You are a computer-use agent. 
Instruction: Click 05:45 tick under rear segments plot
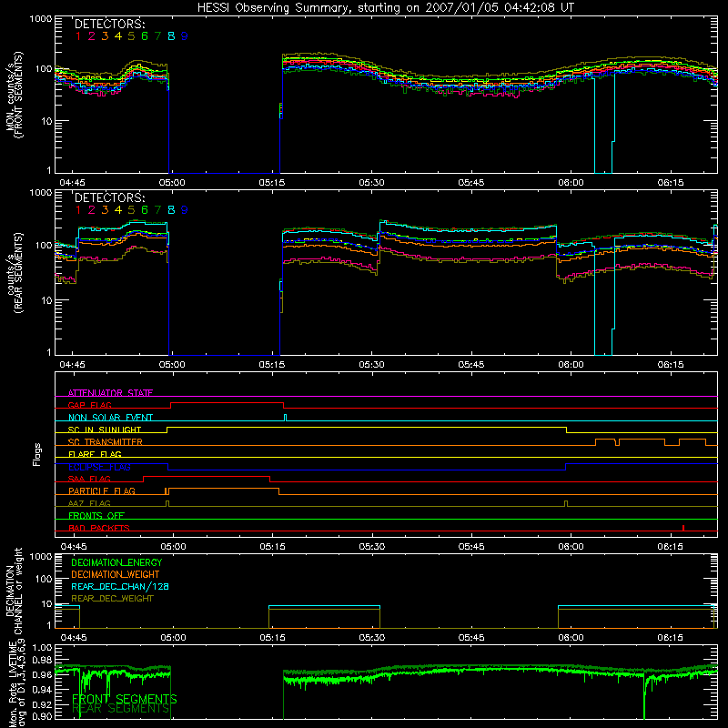[470, 365]
